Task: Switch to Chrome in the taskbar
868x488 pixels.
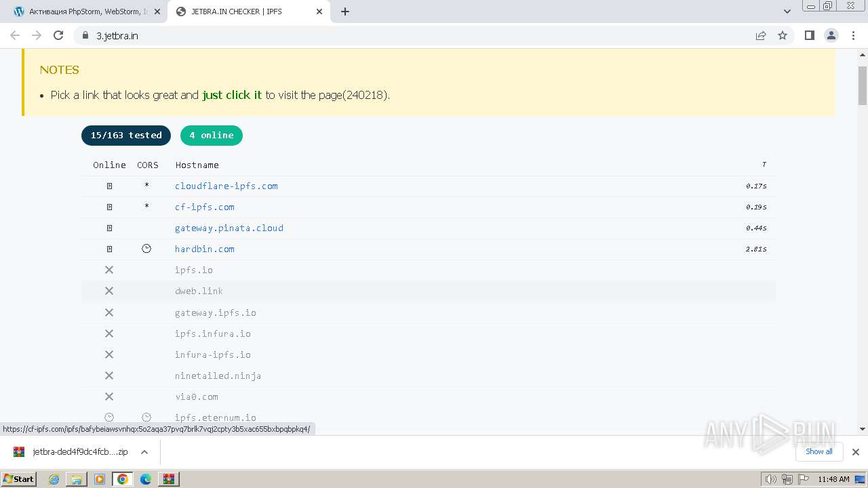Action: coord(123,479)
